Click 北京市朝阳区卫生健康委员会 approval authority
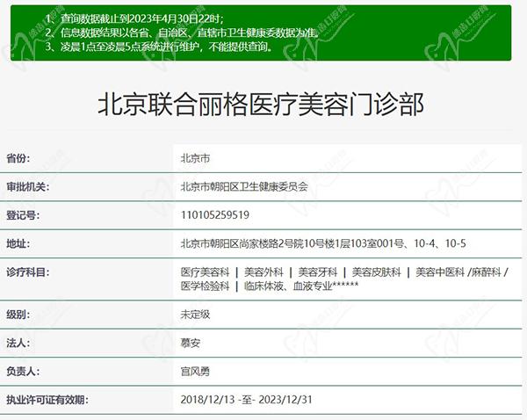Image resolution: width=527 pixels, height=420 pixels. (x=243, y=186)
